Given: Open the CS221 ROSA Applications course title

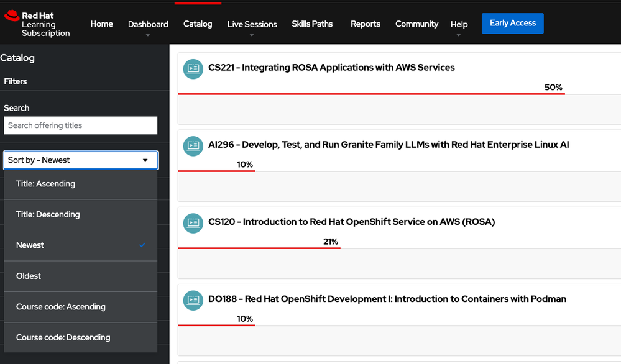Looking at the screenshot, I should [x=331, y=68].
